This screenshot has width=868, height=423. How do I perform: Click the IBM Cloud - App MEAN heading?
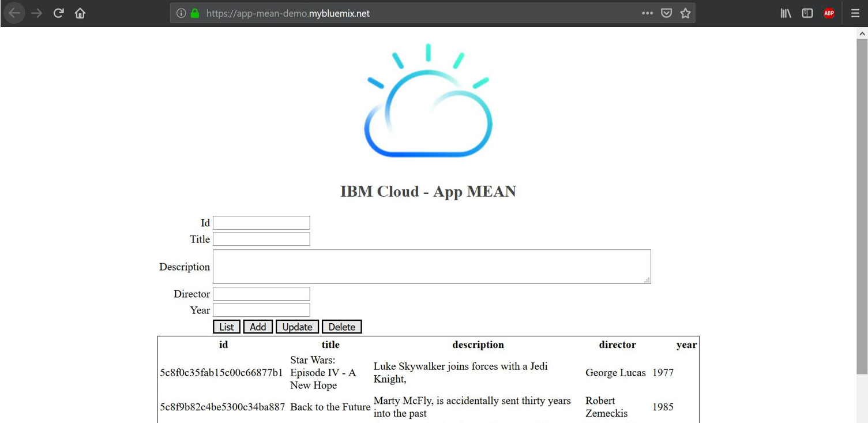click(428, 191)
